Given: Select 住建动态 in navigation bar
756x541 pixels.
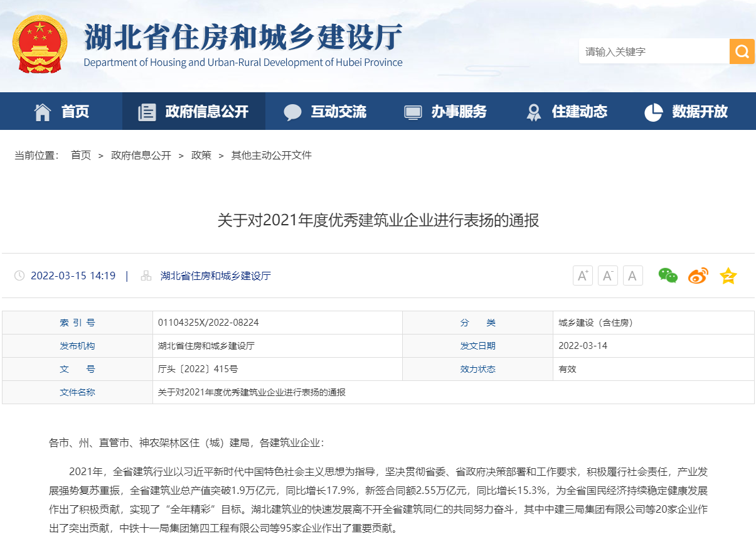Looking at the screenshot, I should 567,112.
